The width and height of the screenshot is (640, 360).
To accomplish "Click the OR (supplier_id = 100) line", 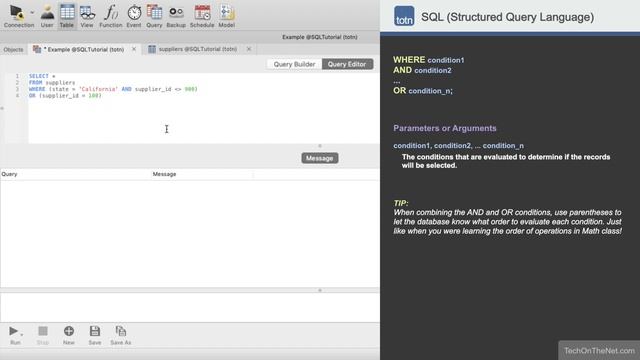I will [x=65, y=96].
